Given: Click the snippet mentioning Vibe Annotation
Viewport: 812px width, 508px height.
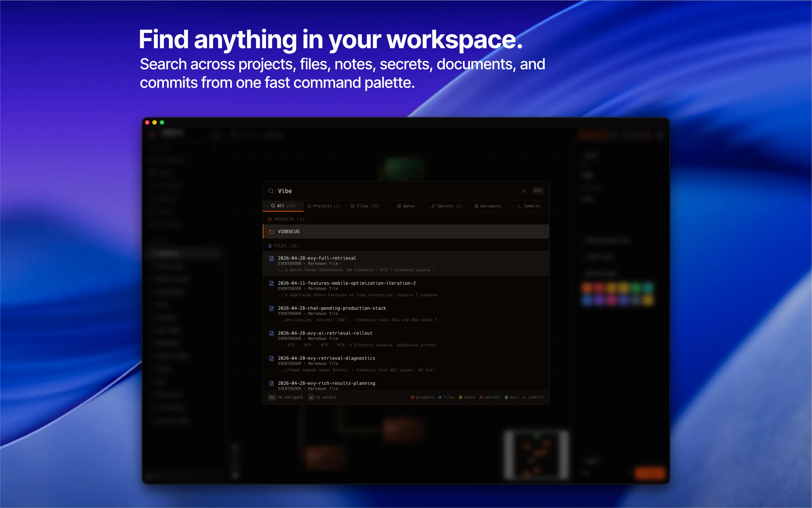Looking at the screenshot, I should point(357,295).
